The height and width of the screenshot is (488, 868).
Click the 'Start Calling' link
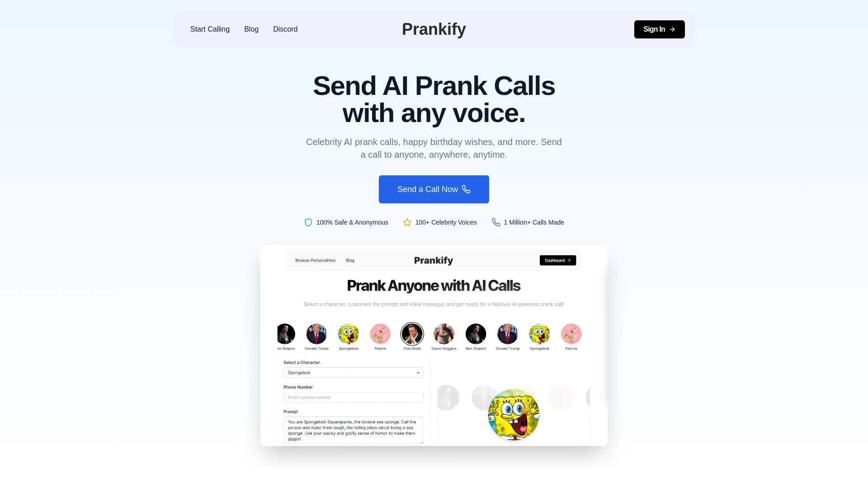pyautogui.click(x=210, y=29)
